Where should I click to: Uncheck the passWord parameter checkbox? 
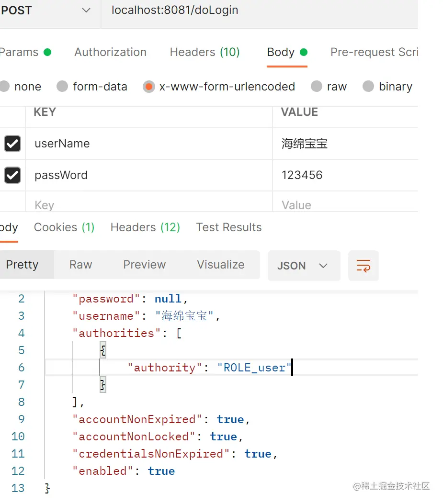click(12, 175)
